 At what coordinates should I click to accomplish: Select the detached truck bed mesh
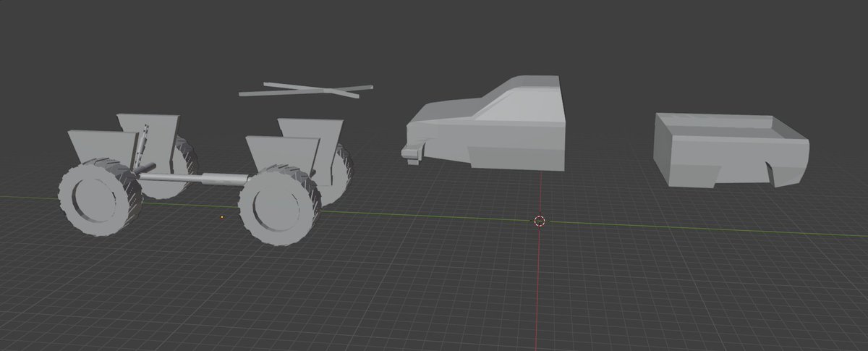coord(731,151)
